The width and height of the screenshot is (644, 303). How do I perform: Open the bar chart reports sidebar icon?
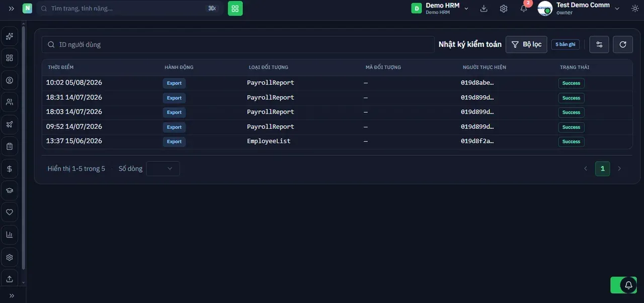[x=9, y=235]
